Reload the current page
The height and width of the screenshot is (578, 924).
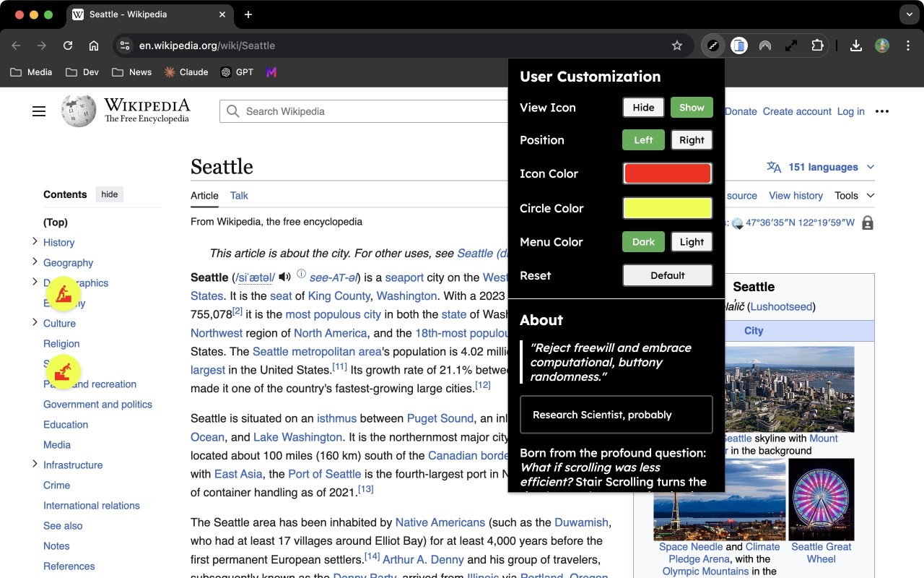[68, 46]
